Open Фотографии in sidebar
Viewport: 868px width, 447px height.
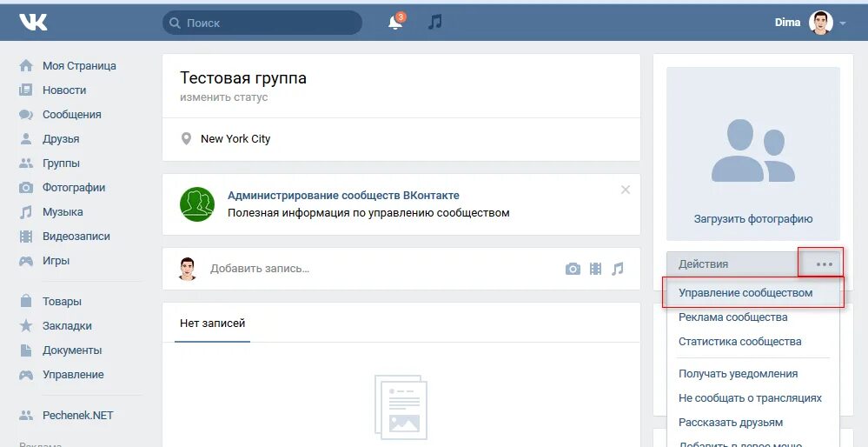(74, 188)
